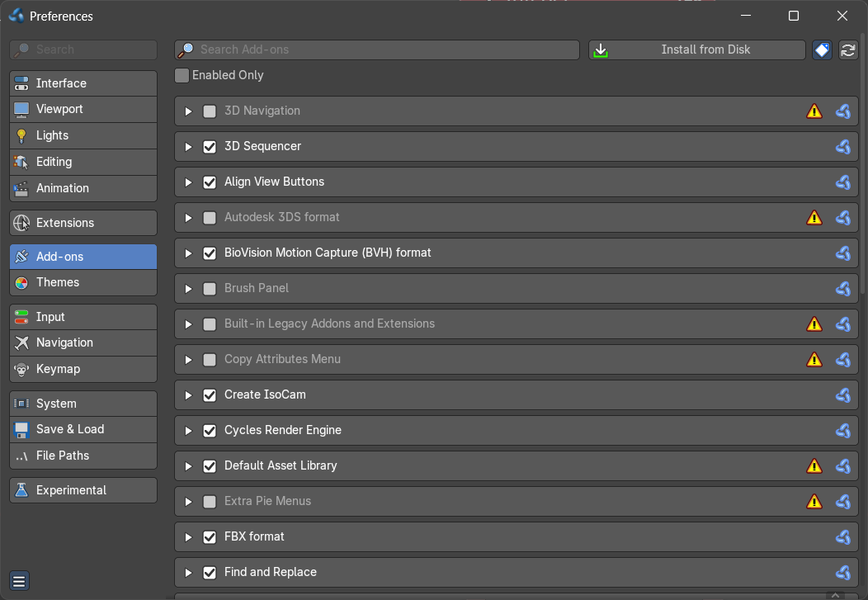The width and height of the screenshot is (868, 600).
Task: Expand the Copy Attributes Menu details
Action: pyautogui.click(x=188, y=359)
